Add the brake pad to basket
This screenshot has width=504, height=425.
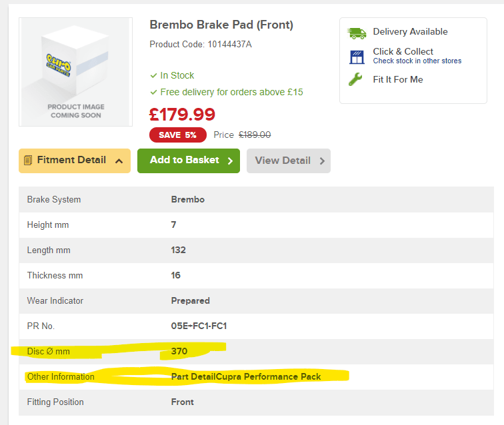click(x=184, y=161)
